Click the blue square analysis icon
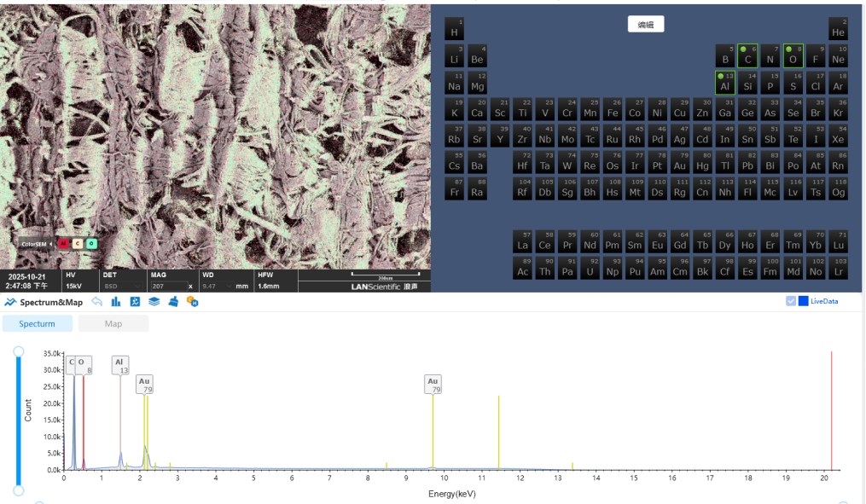 (x=135, y=302)
